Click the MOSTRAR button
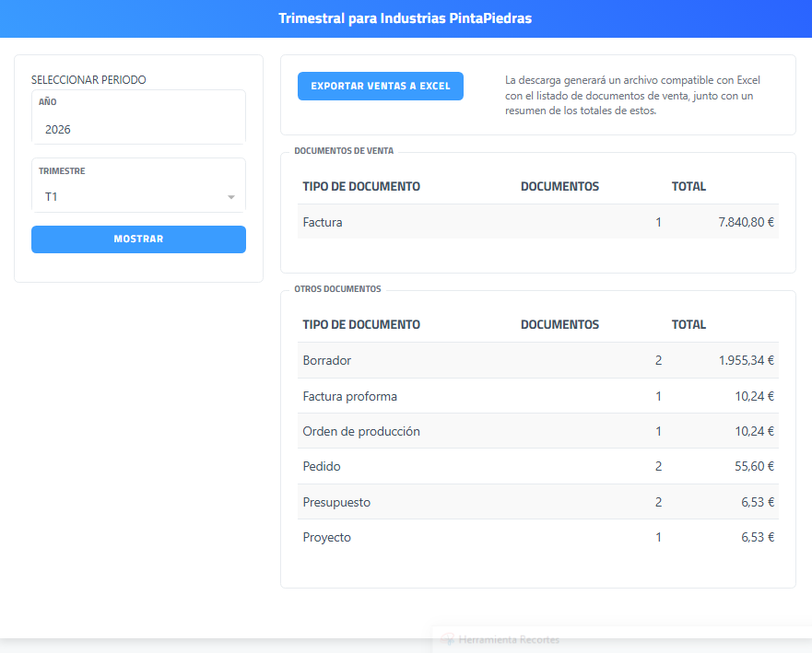This screenshot has height=653, width=812. click(x=138, y=239)
